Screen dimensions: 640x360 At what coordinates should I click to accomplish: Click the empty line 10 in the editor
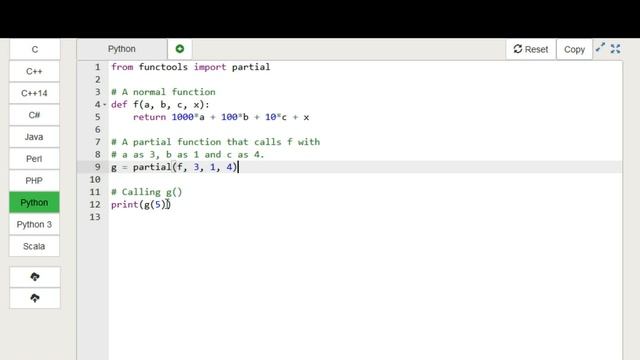[365, 180]
